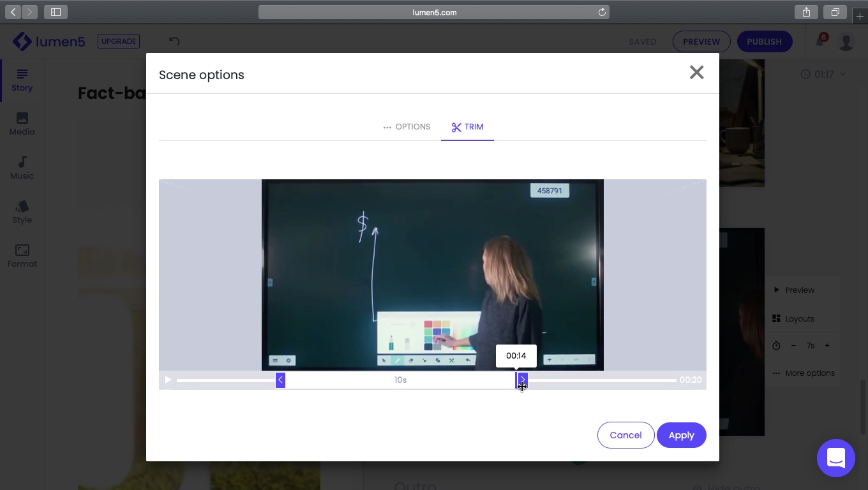Show all Safari tabs
Screen dimensions: 868x490
(x=835, y=12)
